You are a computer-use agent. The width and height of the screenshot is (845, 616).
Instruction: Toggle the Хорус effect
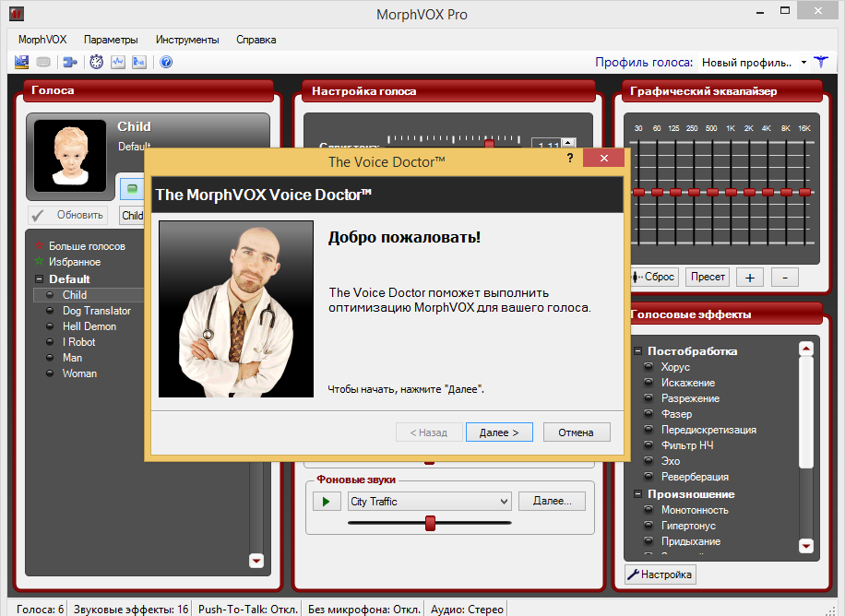click(649, 367)
